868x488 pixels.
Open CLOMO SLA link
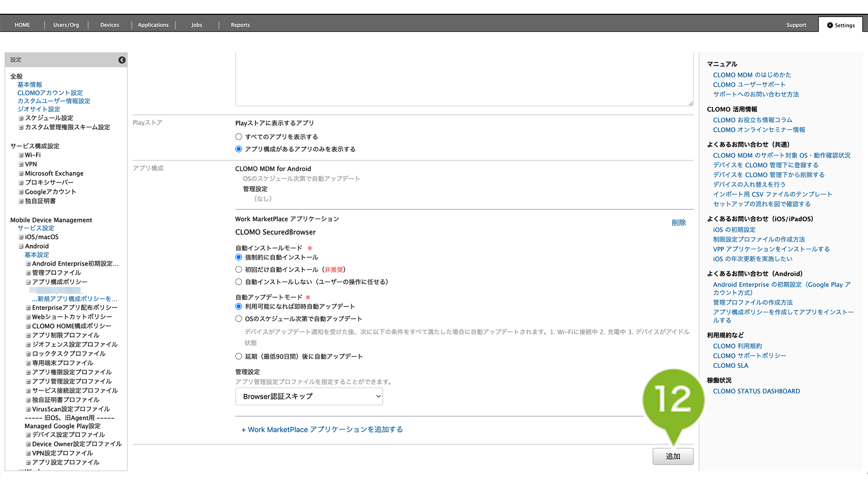[x=730, y=366]
